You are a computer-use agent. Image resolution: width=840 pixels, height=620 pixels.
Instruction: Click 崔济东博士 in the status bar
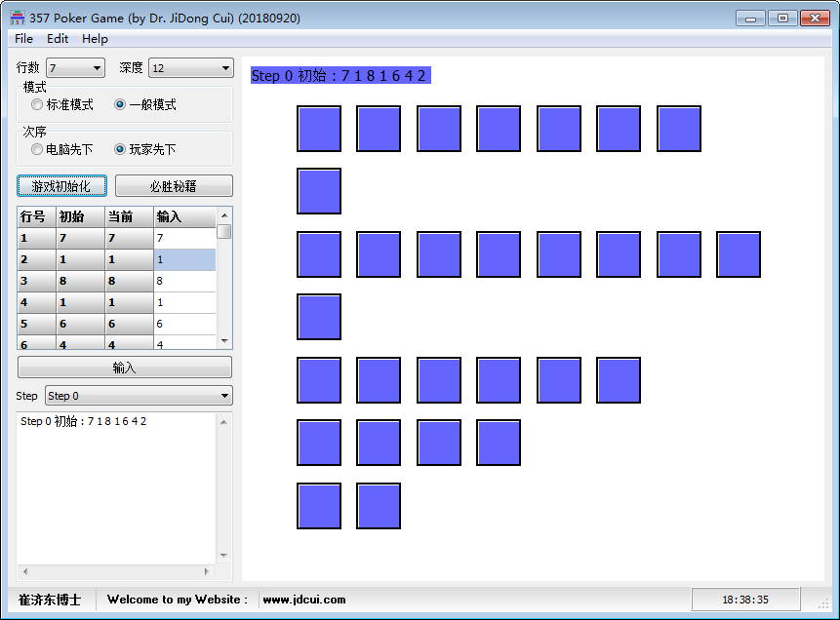[x=50, y=600]
